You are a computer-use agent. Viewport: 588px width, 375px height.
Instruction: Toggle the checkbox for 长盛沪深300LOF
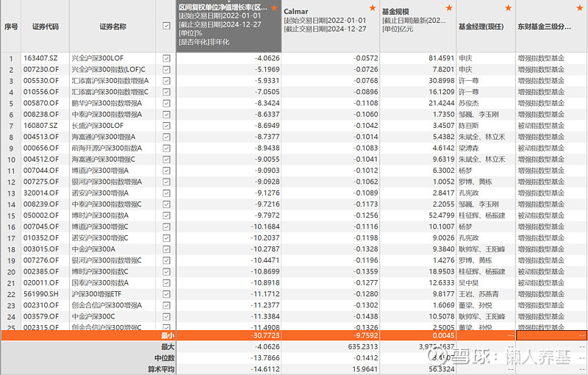click(x=167, y=126)
